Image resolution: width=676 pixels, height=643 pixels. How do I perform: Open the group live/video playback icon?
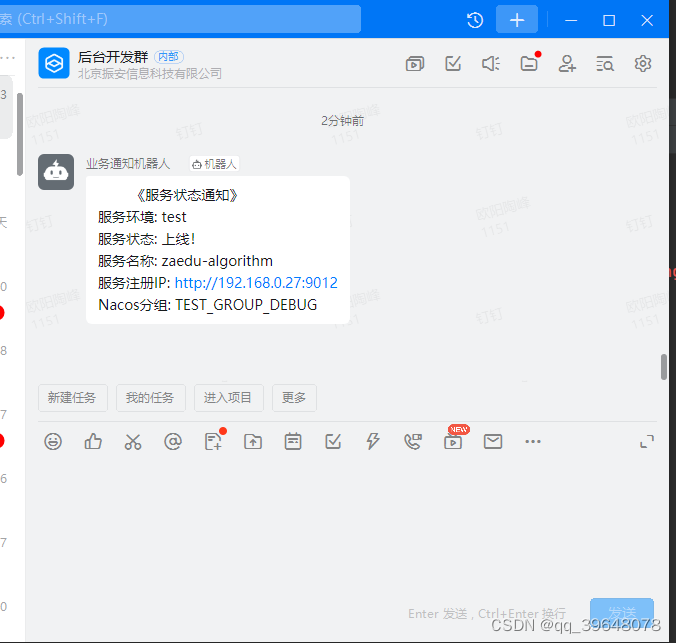[415, 64]
